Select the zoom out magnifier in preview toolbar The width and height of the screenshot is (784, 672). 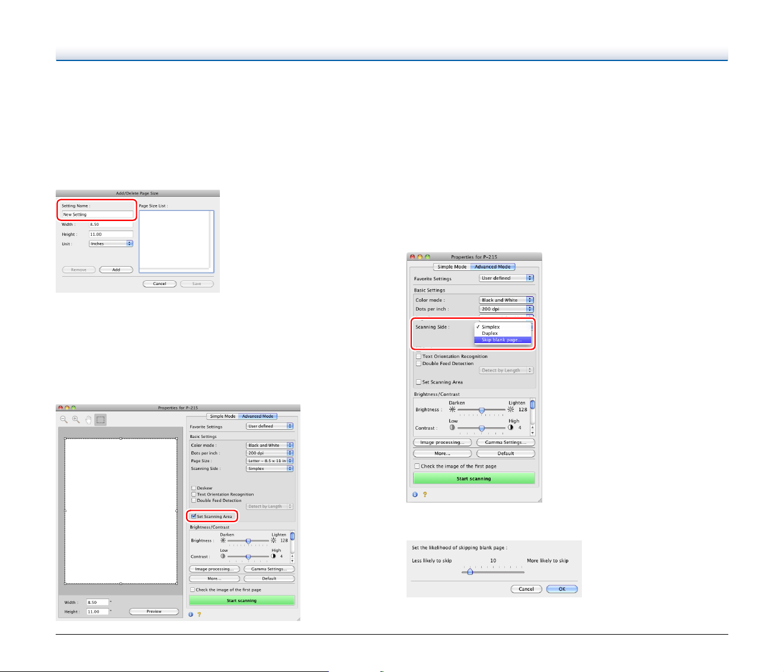coord(64,420)
